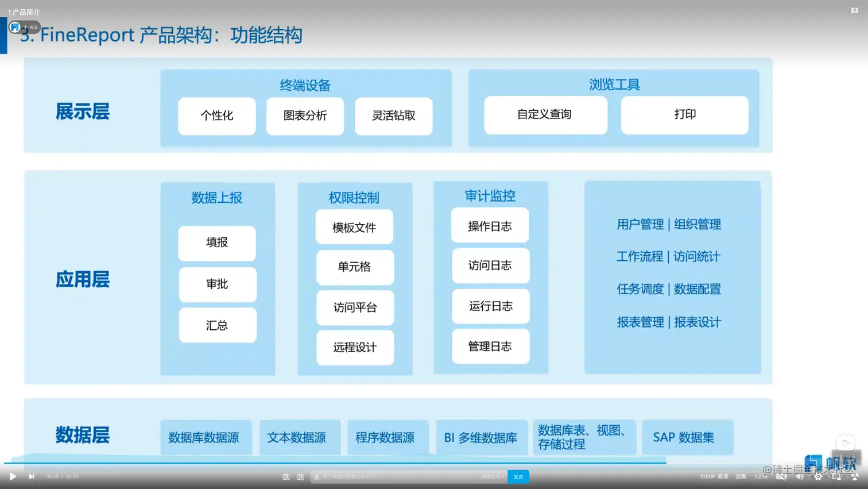
Task: Click the 远程设计 box
Action: pos(355,348)
